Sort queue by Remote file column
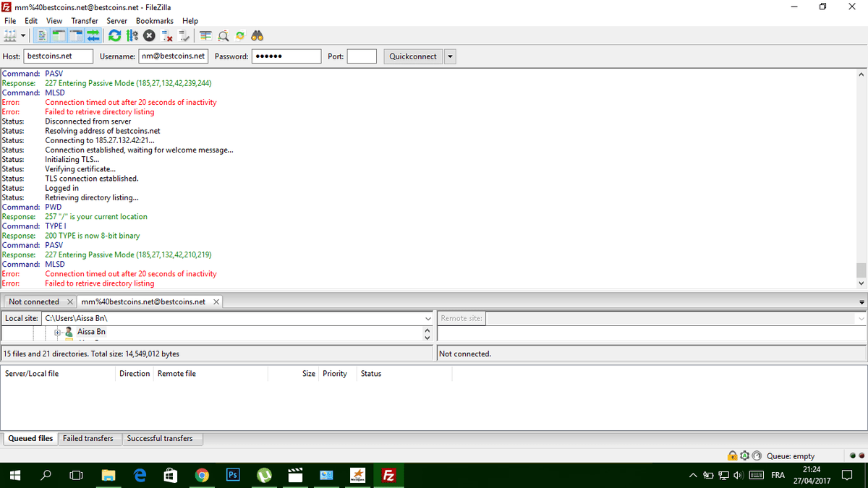The width and height of the screenshot is (868, 488). tap(210, 374)
